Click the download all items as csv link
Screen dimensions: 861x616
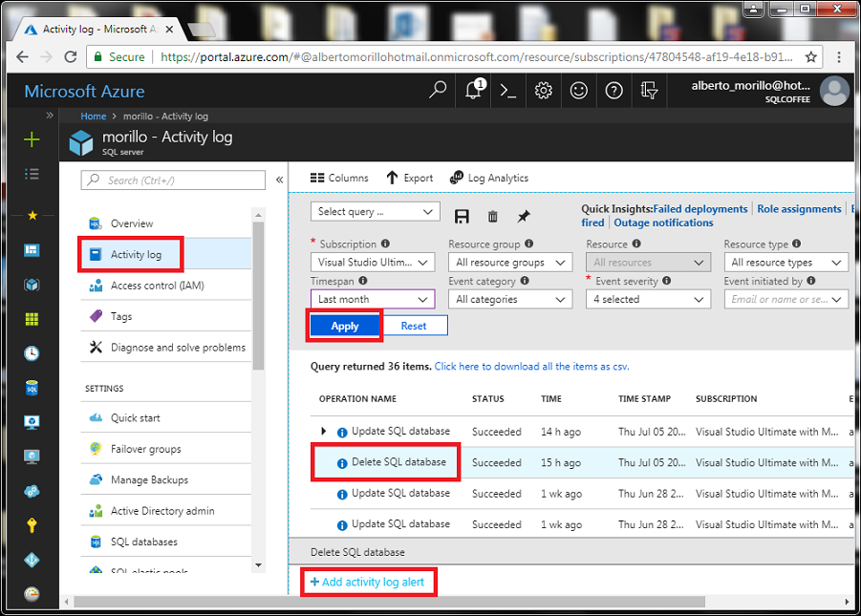click(531, 366)
